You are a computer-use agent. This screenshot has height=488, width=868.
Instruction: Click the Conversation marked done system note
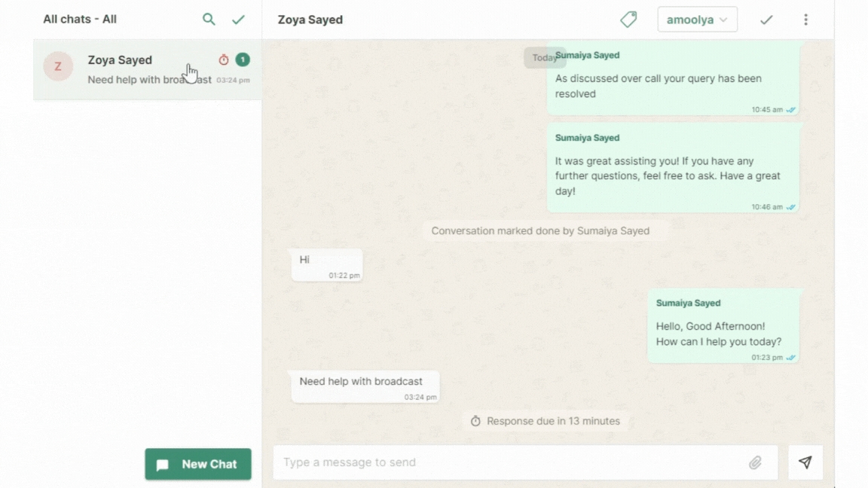point(540,231)
